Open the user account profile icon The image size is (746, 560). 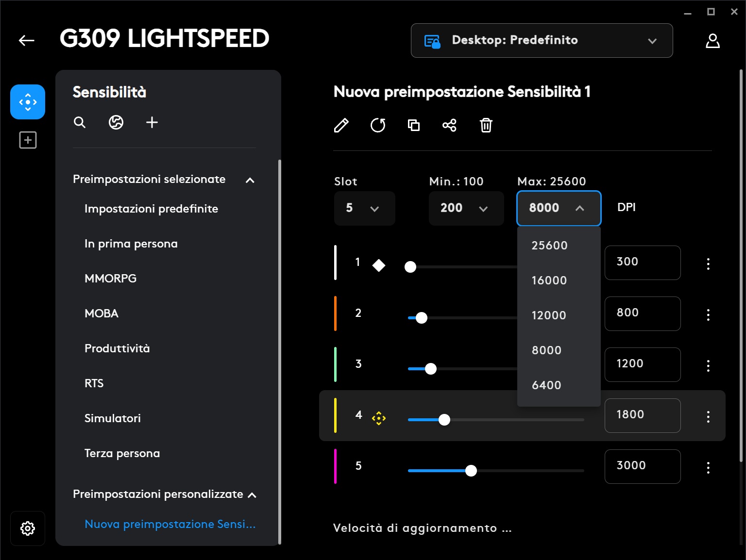[712, 41]
